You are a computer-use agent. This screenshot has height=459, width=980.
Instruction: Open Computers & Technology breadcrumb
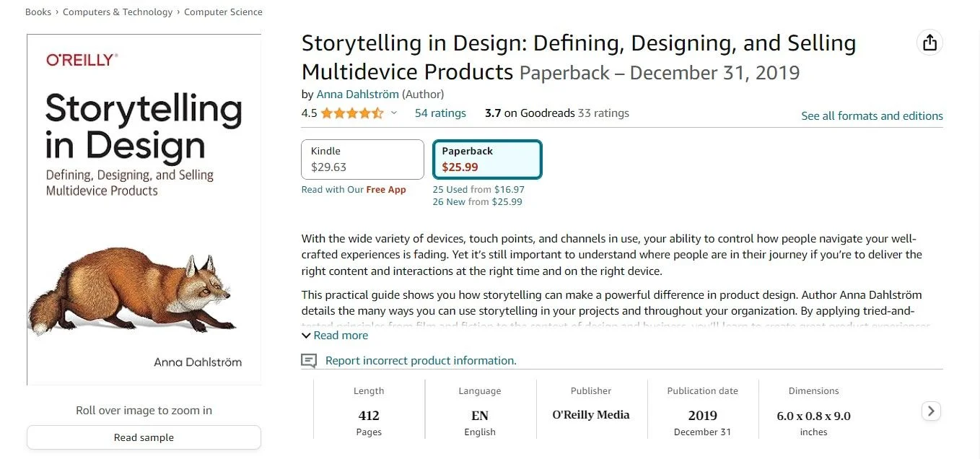pos(118,12)
